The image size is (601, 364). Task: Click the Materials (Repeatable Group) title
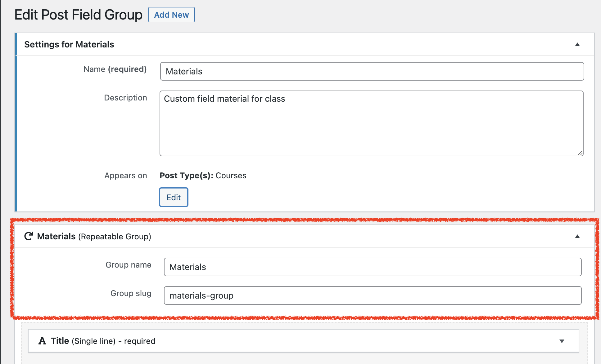click(x=94, y=236)
